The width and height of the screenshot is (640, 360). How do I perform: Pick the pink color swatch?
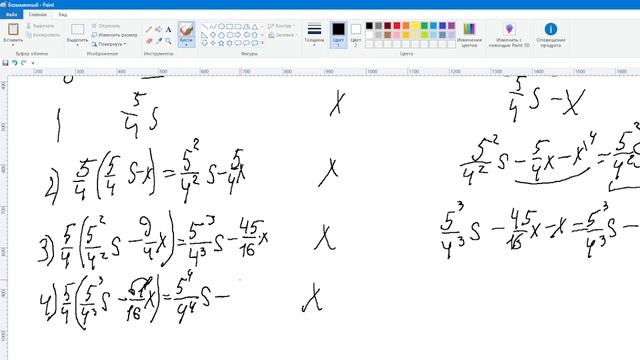(397, 35)
